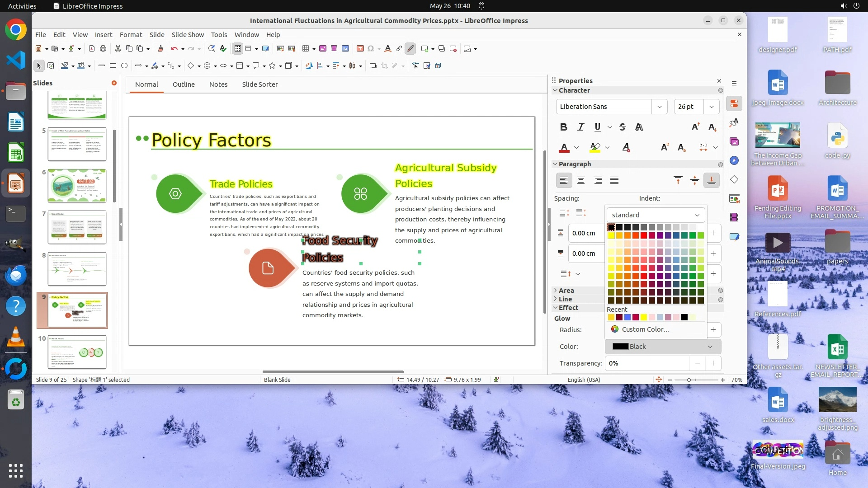868x488 pixels.
Task: Click the Print toolbar icon
Action: click(x=103, y=49)
